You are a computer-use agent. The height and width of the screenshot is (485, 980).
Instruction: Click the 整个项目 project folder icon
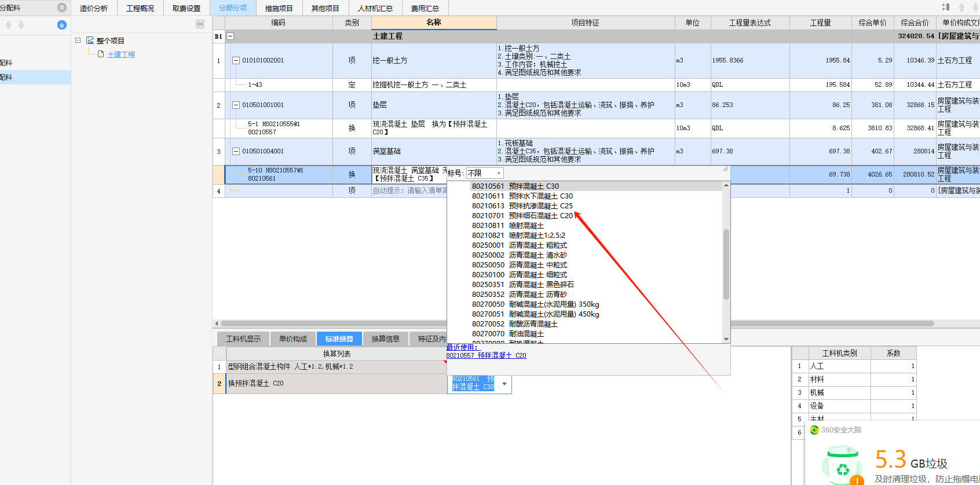coord(90,41)
